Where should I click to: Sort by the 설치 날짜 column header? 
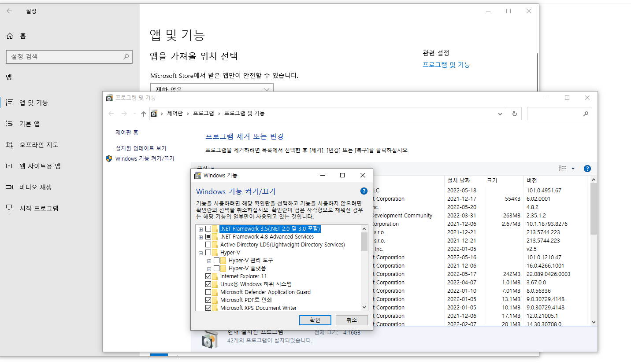pyautogui.click(x=464, y=180)
